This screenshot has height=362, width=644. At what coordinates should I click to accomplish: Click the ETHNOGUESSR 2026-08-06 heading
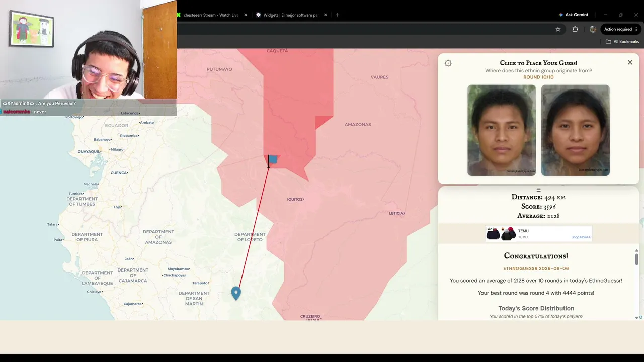pyautogui.click(x=536, y=269)
